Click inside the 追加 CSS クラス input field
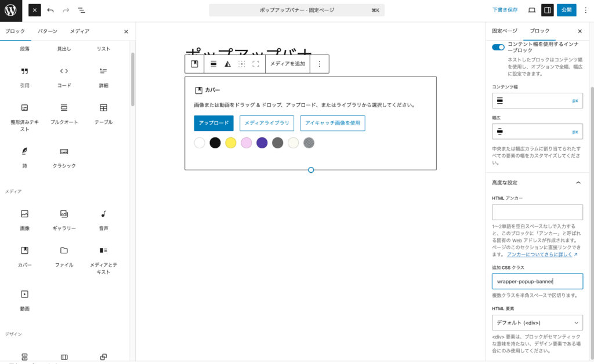The height and width of the screenshot is (364, 594). pos(537,281)
